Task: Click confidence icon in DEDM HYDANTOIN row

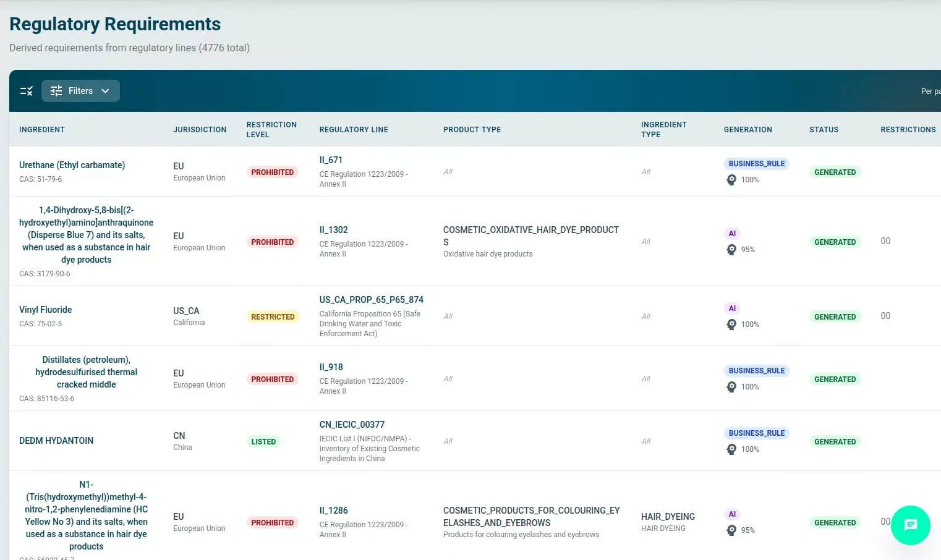Action: point(731,449)
